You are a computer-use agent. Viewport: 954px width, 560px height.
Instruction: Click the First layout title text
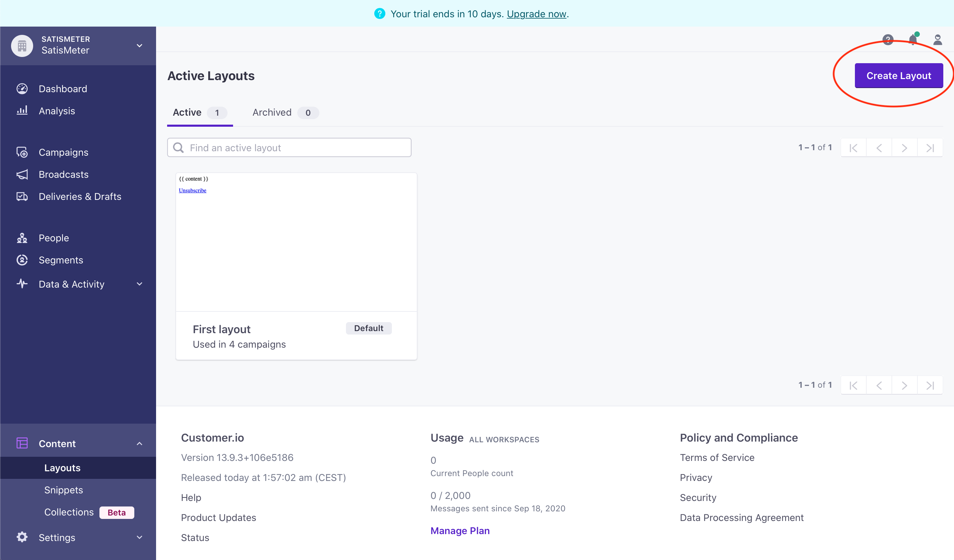(x=221, y=329)
